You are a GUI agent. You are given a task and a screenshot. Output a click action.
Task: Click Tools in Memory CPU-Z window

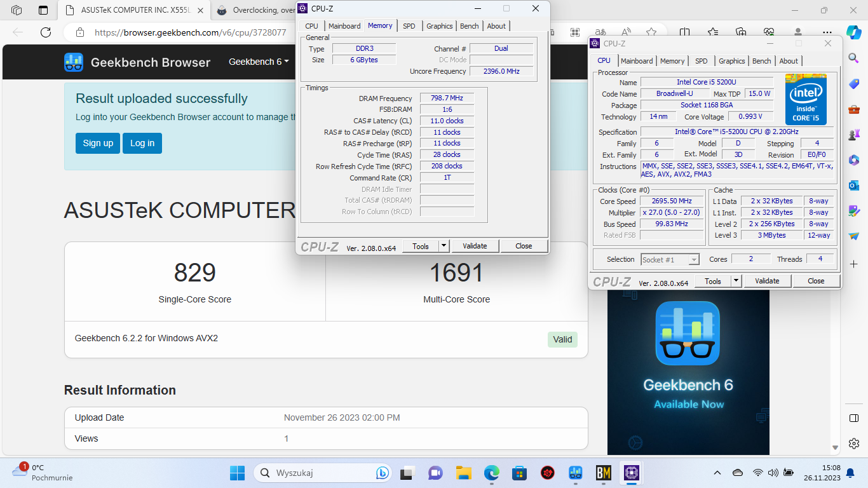[421, 246]
